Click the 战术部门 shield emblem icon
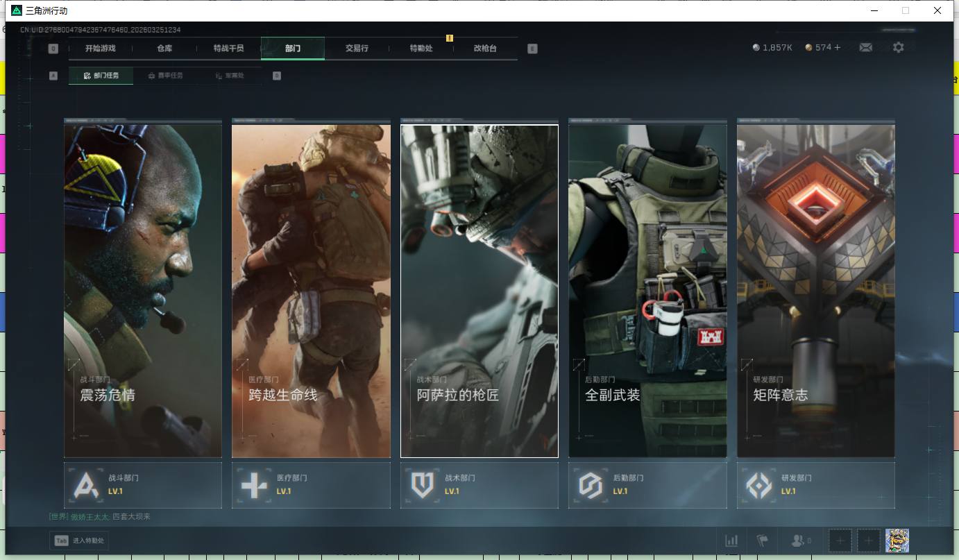 pos(422,485)
